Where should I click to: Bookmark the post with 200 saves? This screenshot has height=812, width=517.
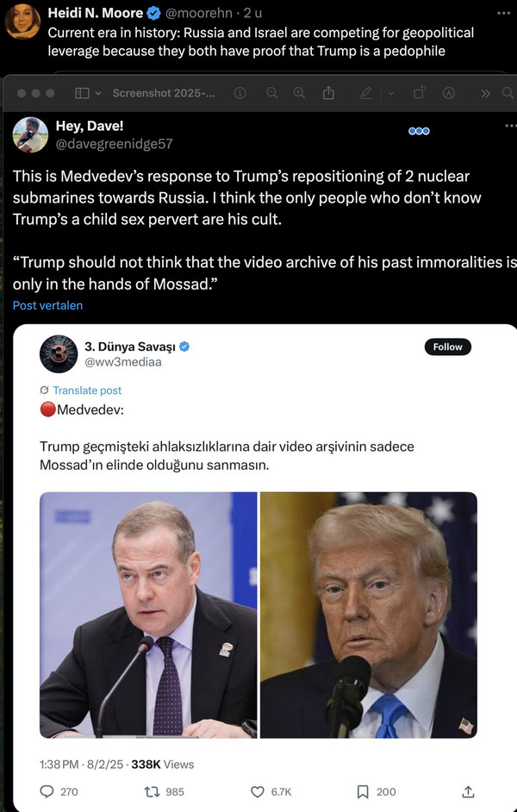pyautogui.click(x=363, y=792)
